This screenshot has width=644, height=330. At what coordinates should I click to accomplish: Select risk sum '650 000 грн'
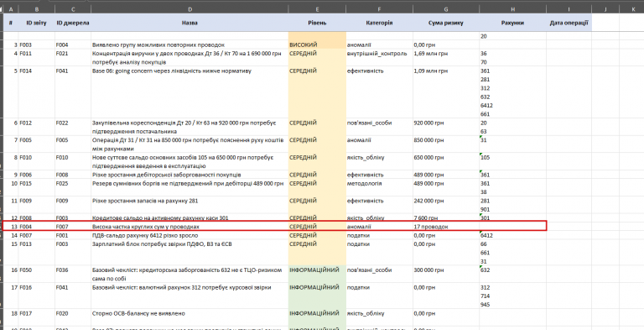446,161
